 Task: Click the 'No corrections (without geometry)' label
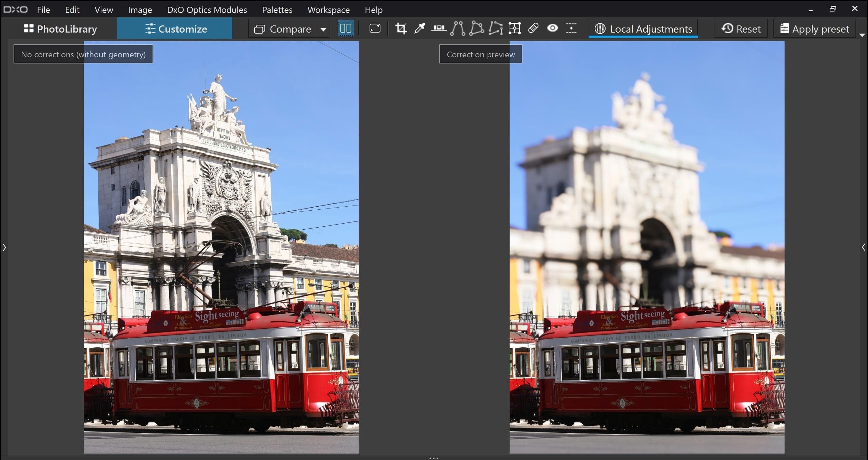click(83, 54)
